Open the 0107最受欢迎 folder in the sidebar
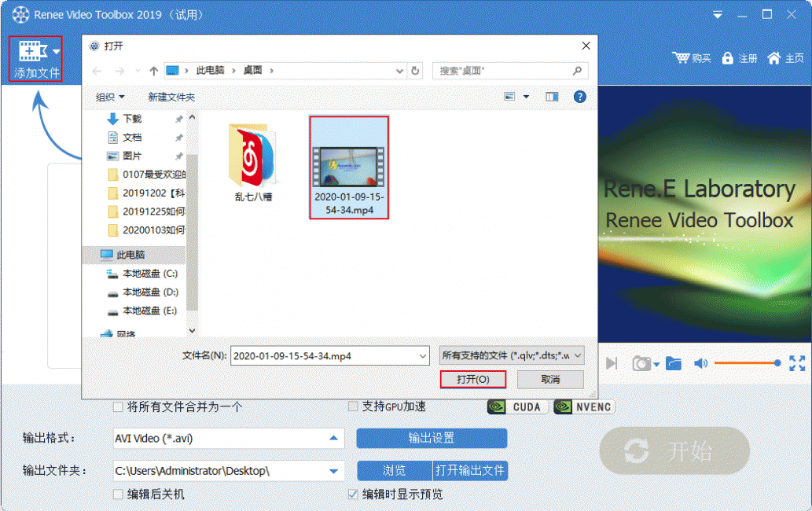The image size is (812, 511). [146, 175]
